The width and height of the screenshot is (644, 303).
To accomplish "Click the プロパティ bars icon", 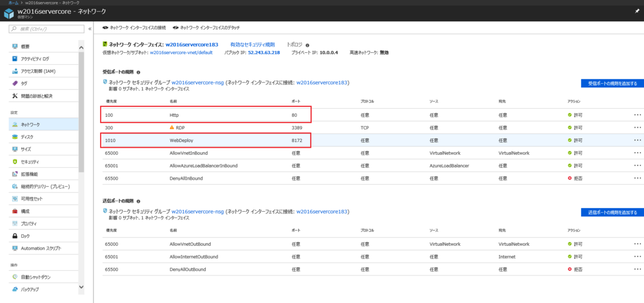I will [x=15, y=223].
